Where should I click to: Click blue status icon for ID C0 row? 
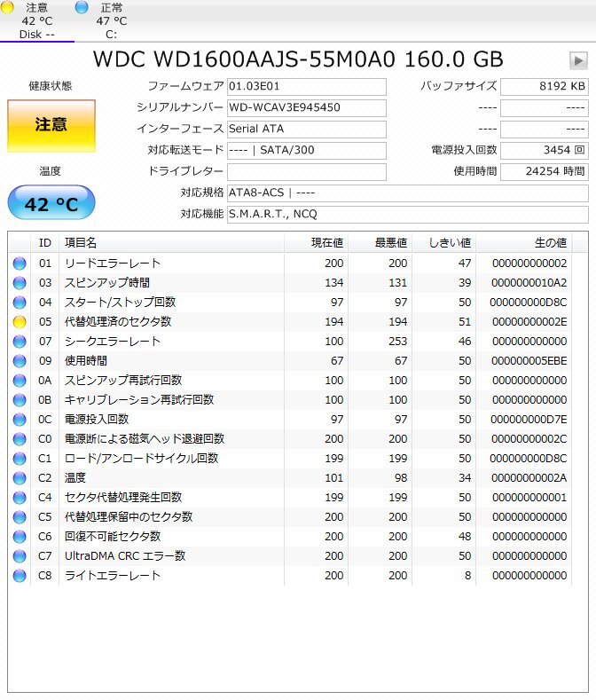(20, 439)
